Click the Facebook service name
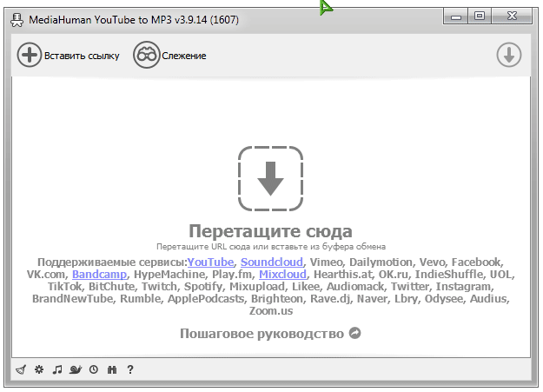 [x=477, y=262]
